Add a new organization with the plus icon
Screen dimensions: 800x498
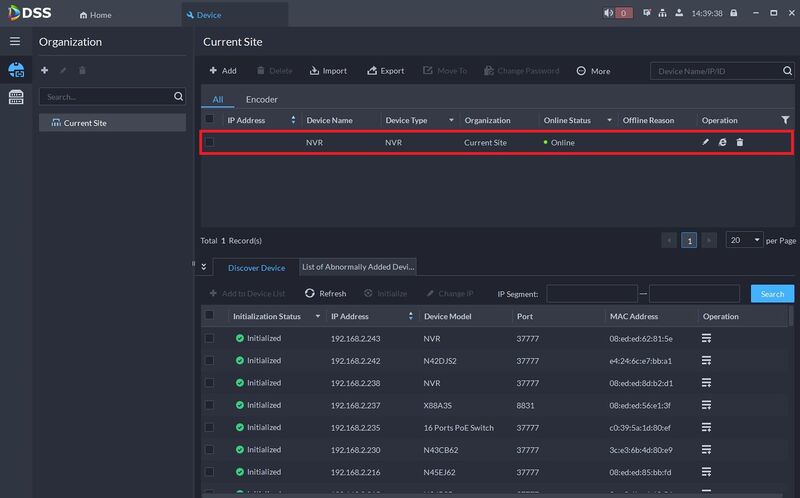(44, 71)
